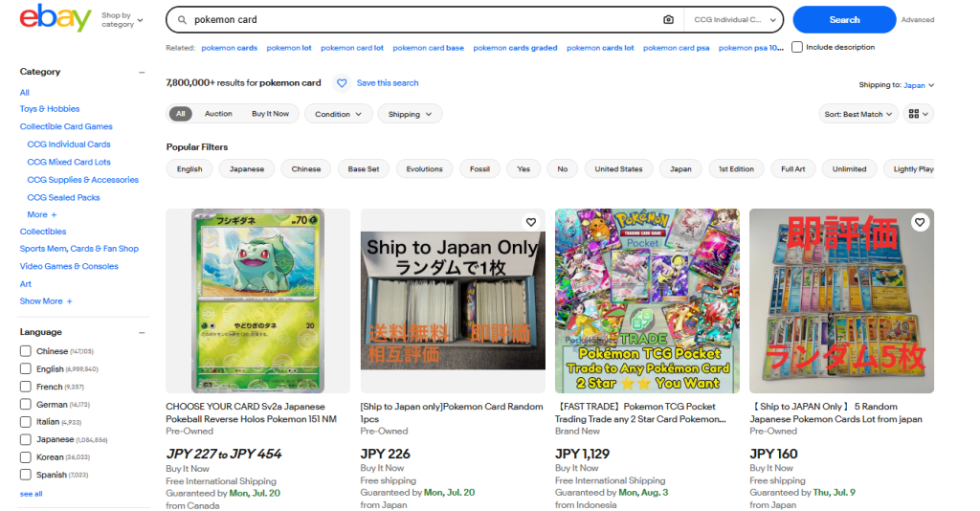Apply the English popular filter
This screenshot has height=511, width=980.
coord(189,168)
